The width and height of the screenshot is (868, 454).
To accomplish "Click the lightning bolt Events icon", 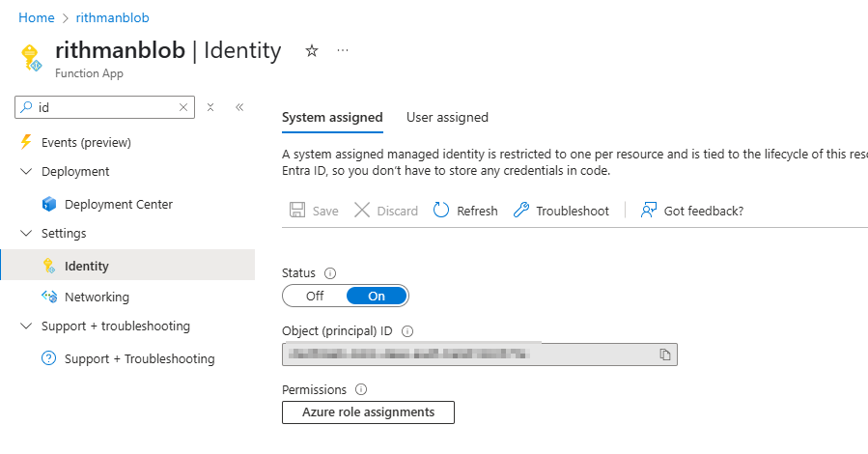I will click(x=26, y=142).
